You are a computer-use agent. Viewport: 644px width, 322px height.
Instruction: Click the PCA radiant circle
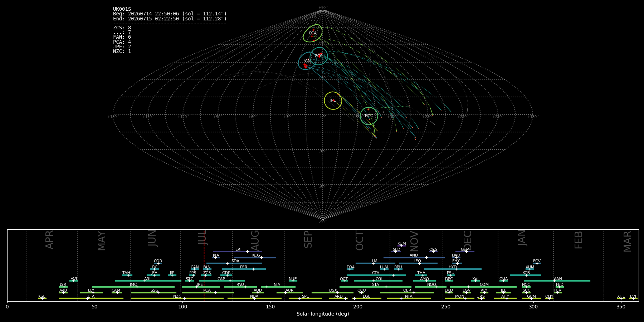pos(313,33)
